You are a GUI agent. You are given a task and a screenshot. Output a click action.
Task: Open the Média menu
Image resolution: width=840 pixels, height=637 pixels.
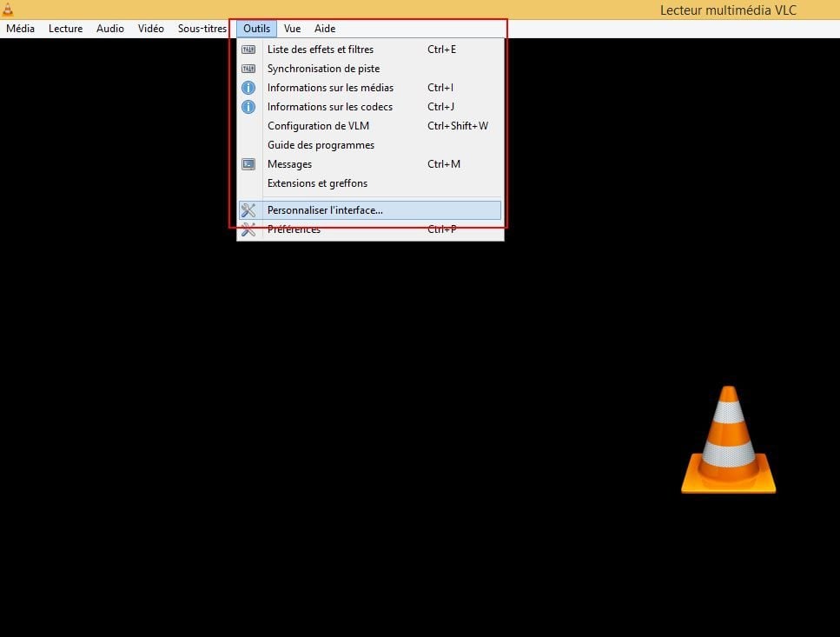[x=20, y=29]
